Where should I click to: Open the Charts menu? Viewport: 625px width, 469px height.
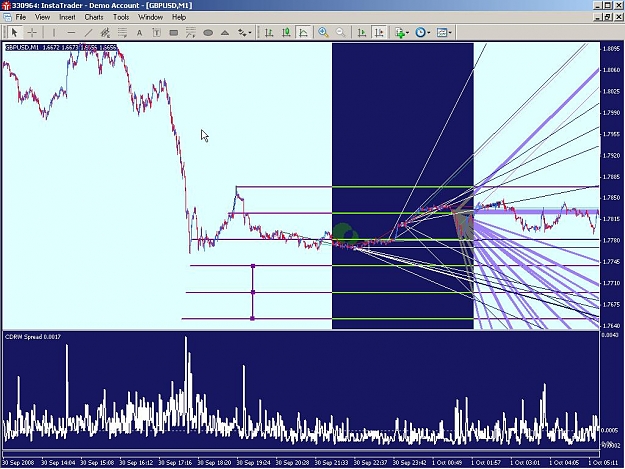pos(94,17)
